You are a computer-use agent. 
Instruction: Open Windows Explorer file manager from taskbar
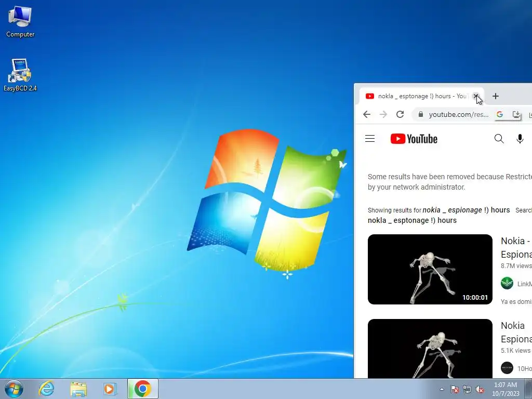click(x=78, y=389)
